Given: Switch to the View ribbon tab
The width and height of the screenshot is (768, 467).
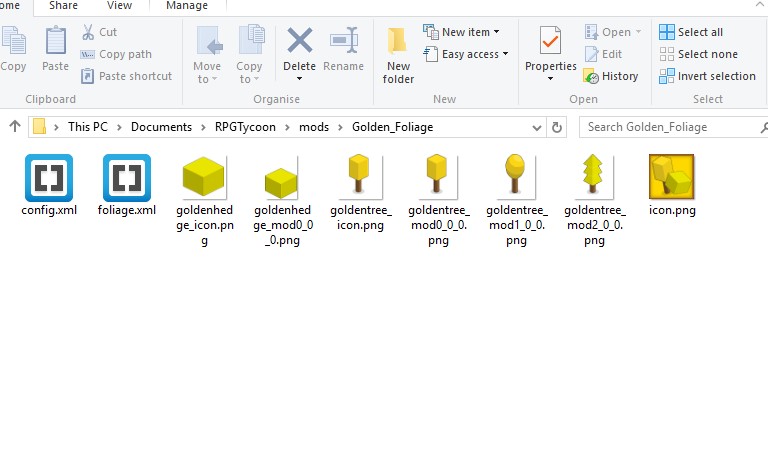Looking at the screenshot, I should click(x=119, y=5).
